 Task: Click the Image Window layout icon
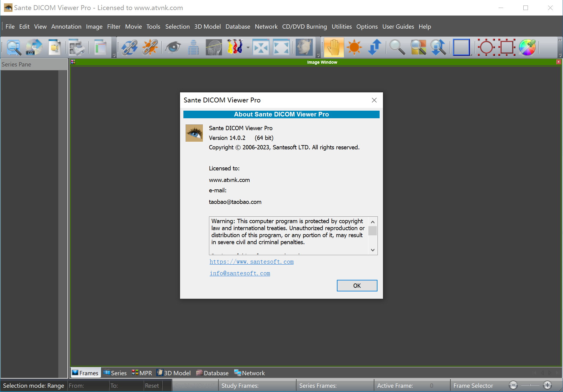click(73, 62)
